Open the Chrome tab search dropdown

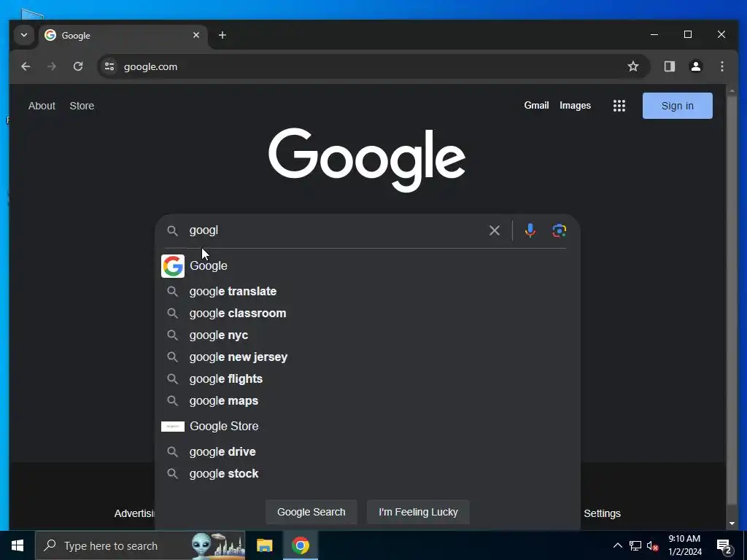24,35
